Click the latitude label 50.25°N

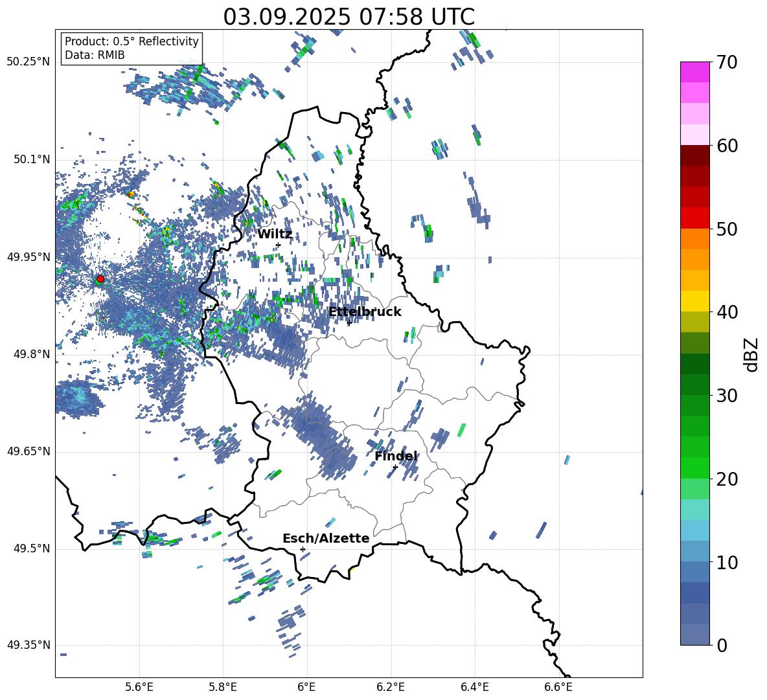coord(29,62)
